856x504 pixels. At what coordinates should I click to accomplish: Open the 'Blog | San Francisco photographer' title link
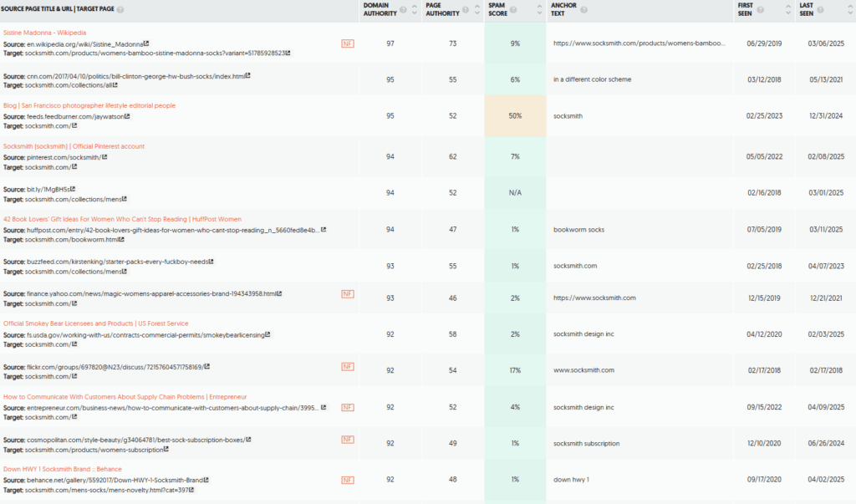pos(89,105)
